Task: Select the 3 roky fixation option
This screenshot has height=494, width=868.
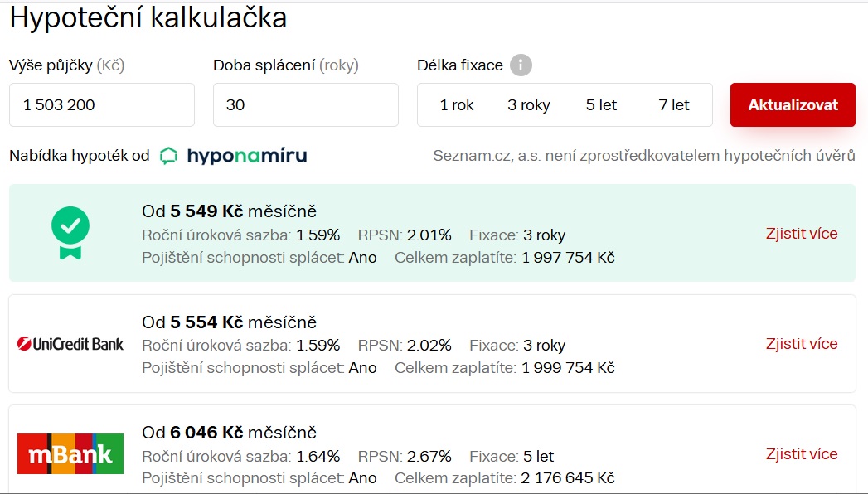Action: click(529, 105)
